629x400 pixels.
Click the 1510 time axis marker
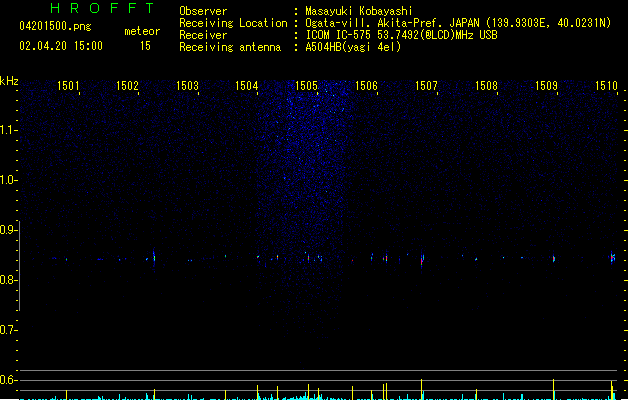[606, 86]
